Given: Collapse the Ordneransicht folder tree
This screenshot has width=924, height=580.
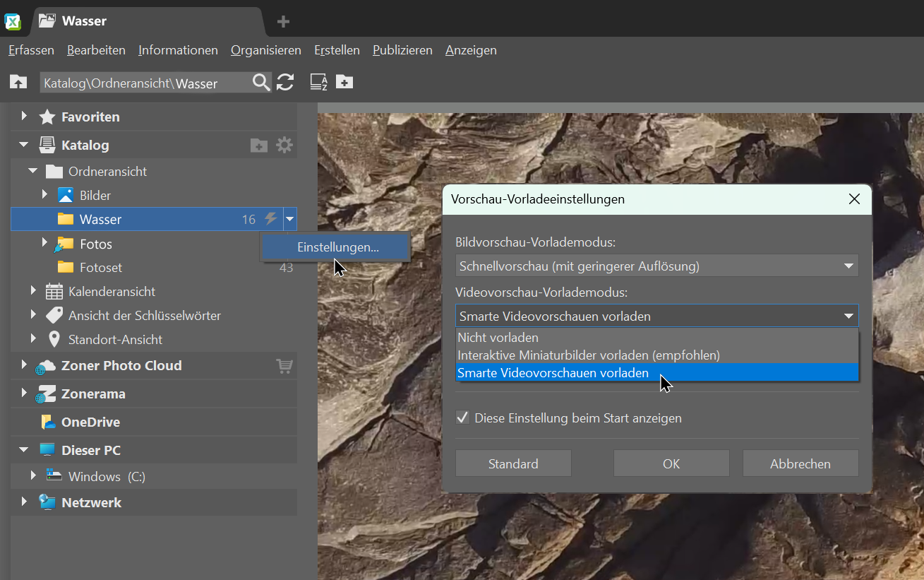Looking at the screenshot, I should [32, 171].
